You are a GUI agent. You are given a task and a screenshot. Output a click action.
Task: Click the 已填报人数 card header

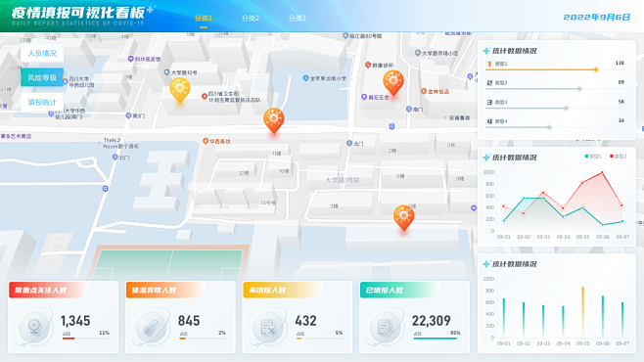tap(398, 291)
